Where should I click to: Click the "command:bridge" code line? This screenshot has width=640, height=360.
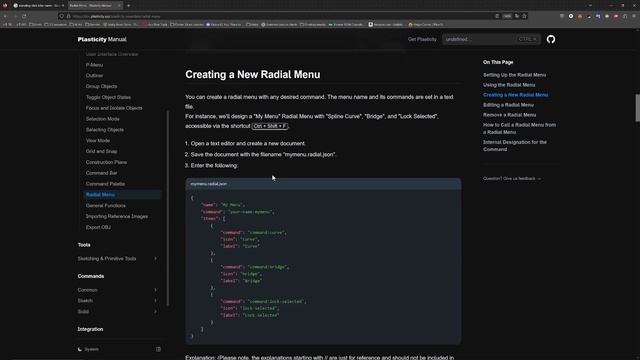[255, 267]
